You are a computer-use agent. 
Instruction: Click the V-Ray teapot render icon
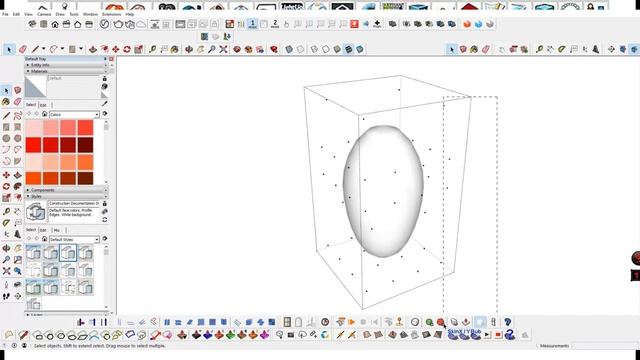point(118,24)
